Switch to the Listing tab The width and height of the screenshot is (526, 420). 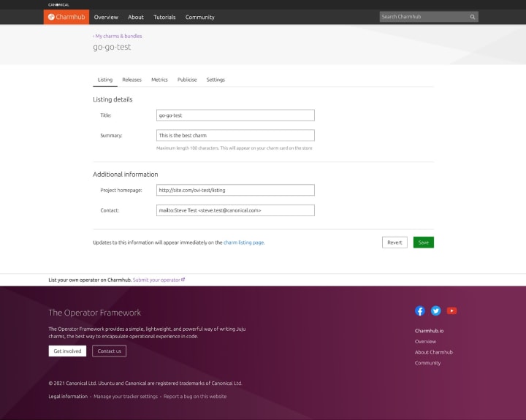click(x=105, y=80)
